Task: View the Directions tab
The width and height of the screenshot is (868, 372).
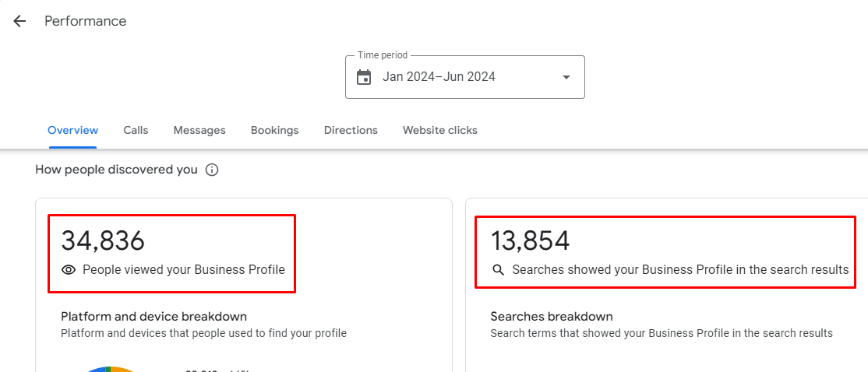Action: click(x=351, y=130)
